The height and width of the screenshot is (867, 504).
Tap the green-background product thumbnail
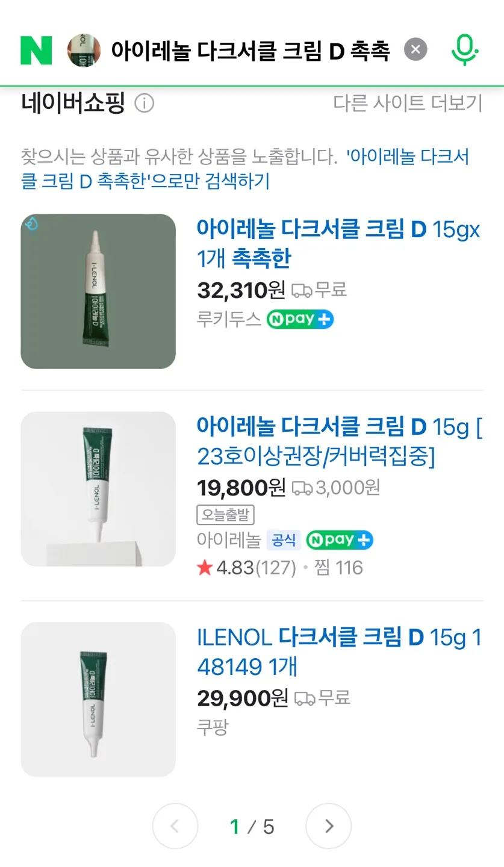point(98,291)
